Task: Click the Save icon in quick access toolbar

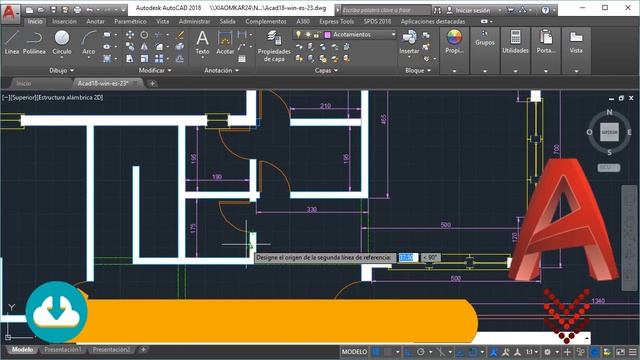Action: tap(53, 10)
